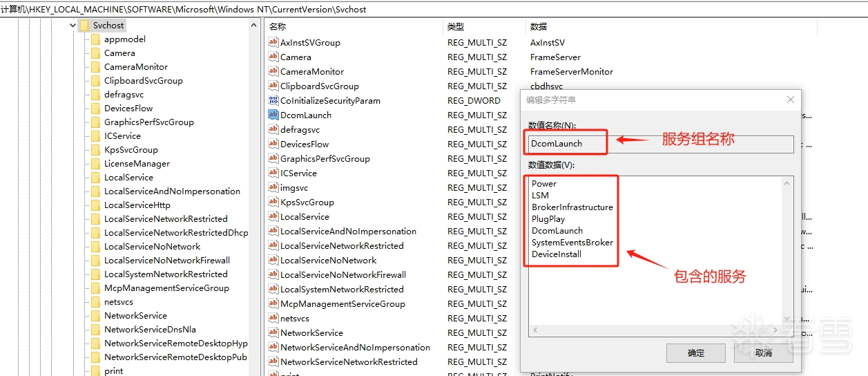The image size is (868, 376).
Task: Click the LocalServiceNoNetwork value icon in value list
Action: click(273, 260)
